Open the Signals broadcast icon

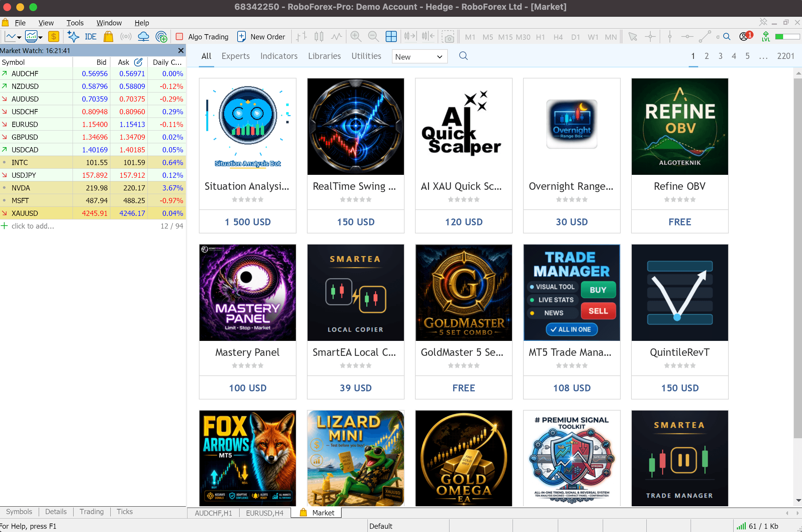point(126,36)
